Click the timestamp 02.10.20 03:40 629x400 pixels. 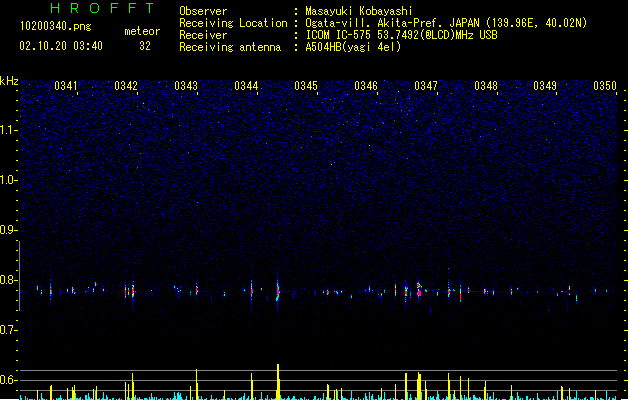click(x=61, y=46)
